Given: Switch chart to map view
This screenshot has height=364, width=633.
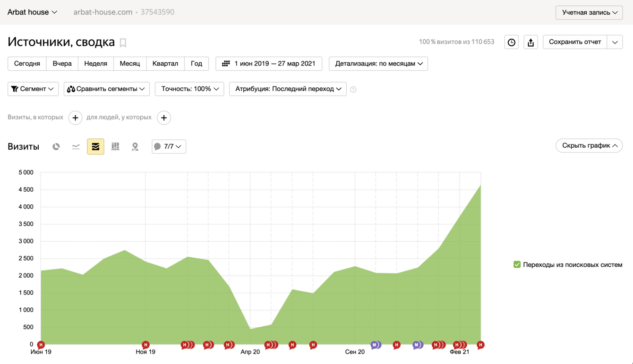Looking at the screenshot, I should pyautogui.click(x=135, y=146).
